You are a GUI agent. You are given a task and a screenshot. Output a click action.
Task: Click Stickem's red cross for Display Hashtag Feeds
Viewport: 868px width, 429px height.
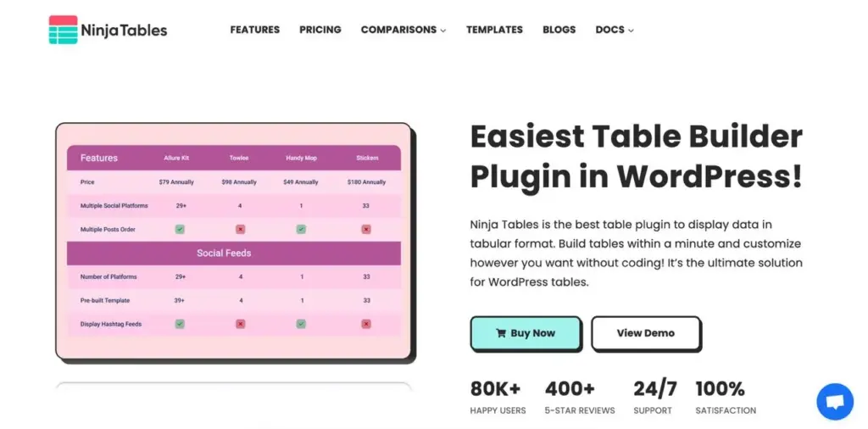[366, 324]
